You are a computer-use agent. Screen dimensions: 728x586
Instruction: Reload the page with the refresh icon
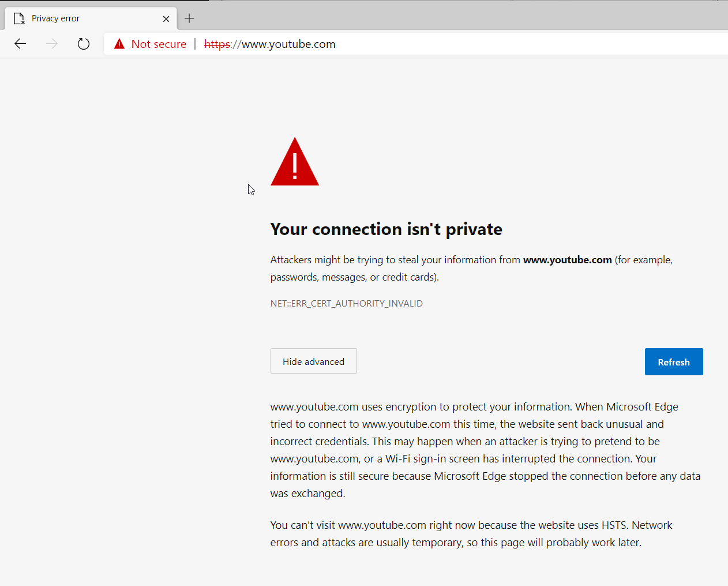[84, 44]
